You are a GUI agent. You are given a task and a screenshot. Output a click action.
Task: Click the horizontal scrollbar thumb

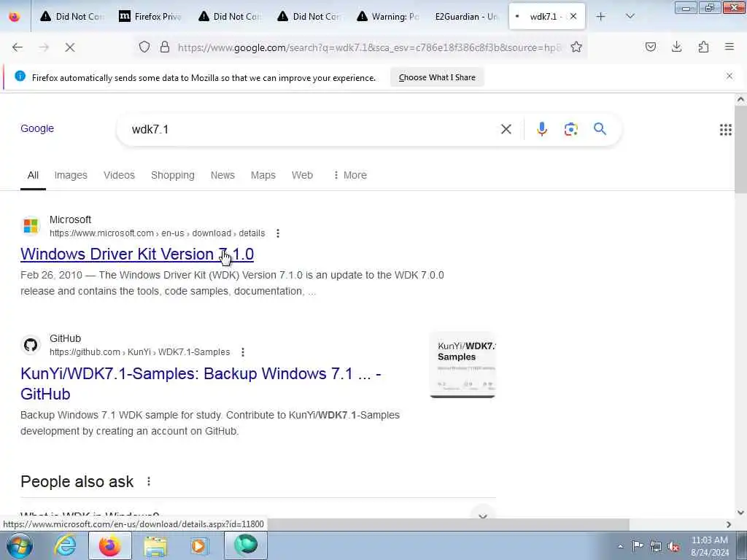(450, 524)
